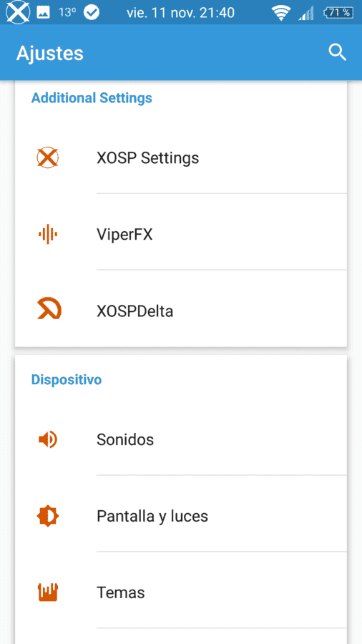This screenshot has width=362, height=644.
Task: Tap the Wi-Fi status icon
Action: click(x=281, y=13)
